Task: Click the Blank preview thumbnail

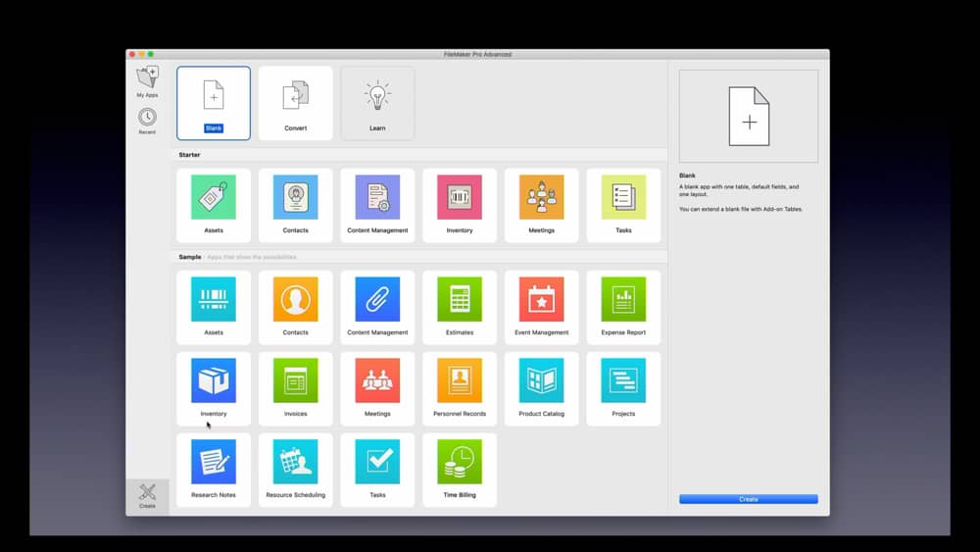Action: [748, 117]
